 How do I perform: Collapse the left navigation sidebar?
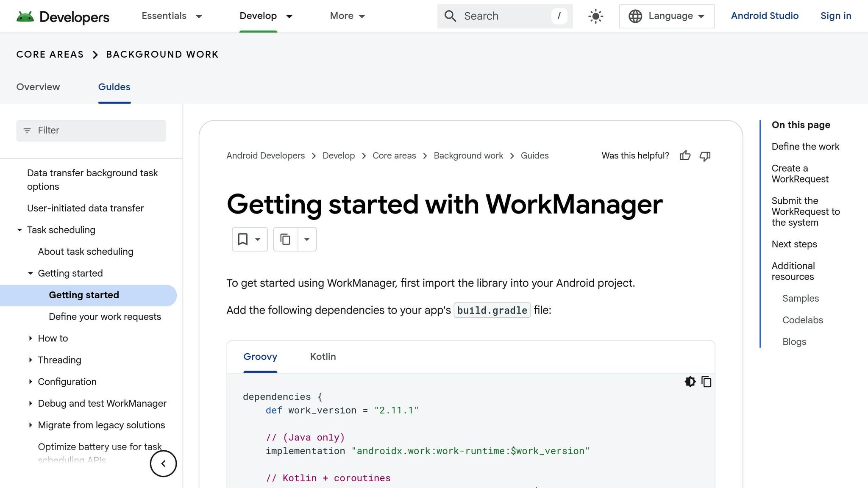pyautogui.click(x=163, y=463)
